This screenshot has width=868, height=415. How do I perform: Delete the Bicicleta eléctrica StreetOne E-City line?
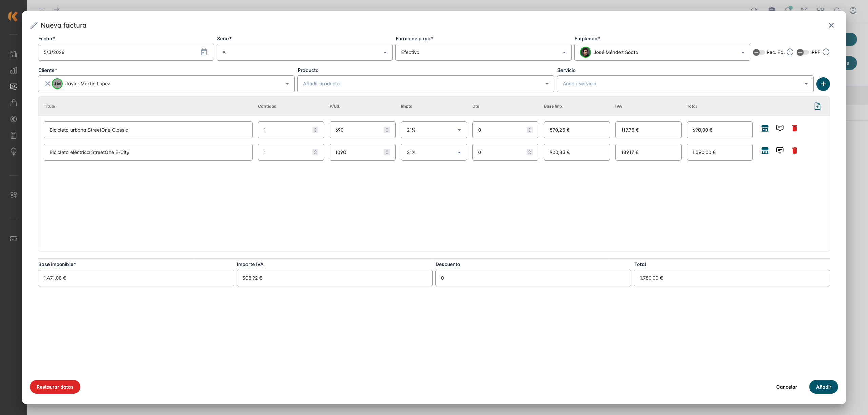click(x=794, y=151)
